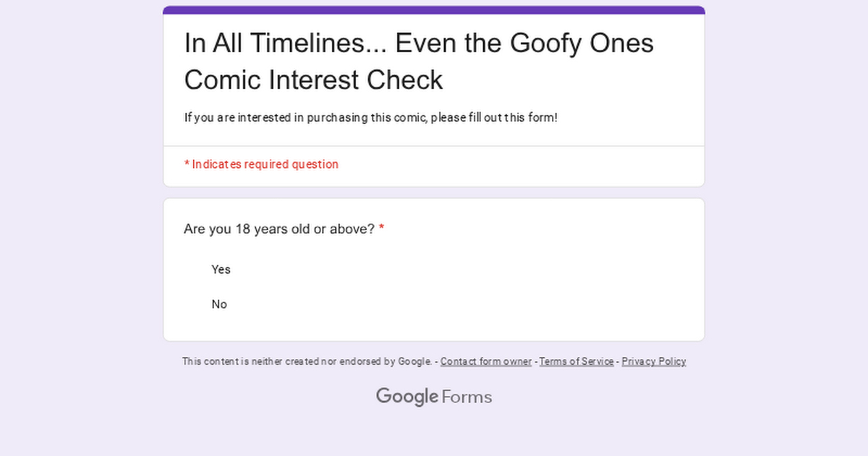The width and height of the screenshot is (868, 456).
Task: Open the Privacy Policy link
Action: click(653, 361)
